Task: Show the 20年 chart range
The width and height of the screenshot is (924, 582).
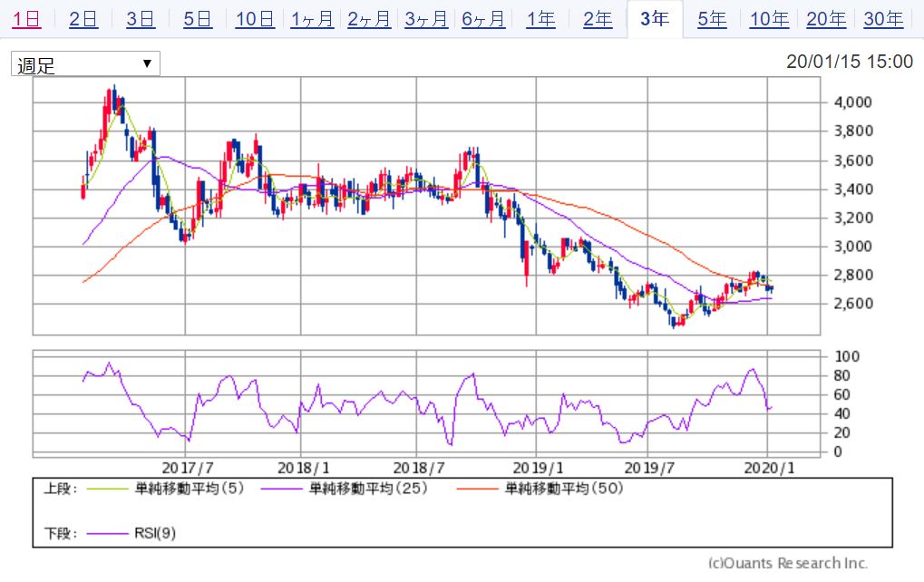Action: point(826,19)
